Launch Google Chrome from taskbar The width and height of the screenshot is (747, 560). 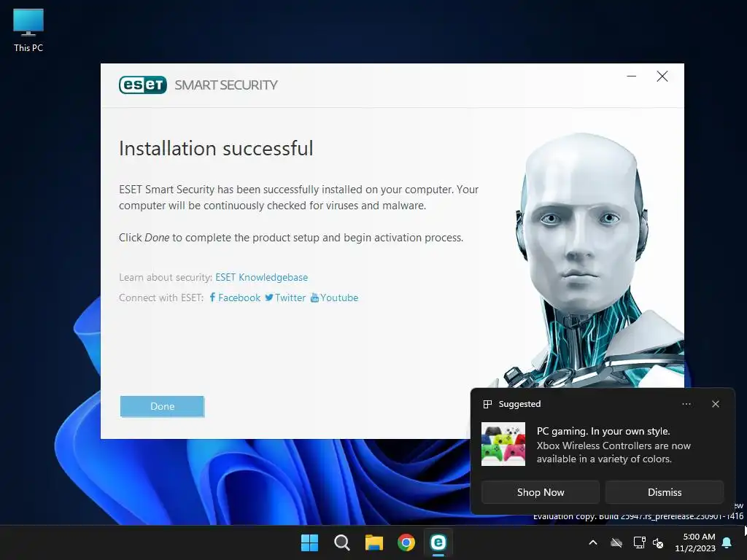click(x=406, y=542)
